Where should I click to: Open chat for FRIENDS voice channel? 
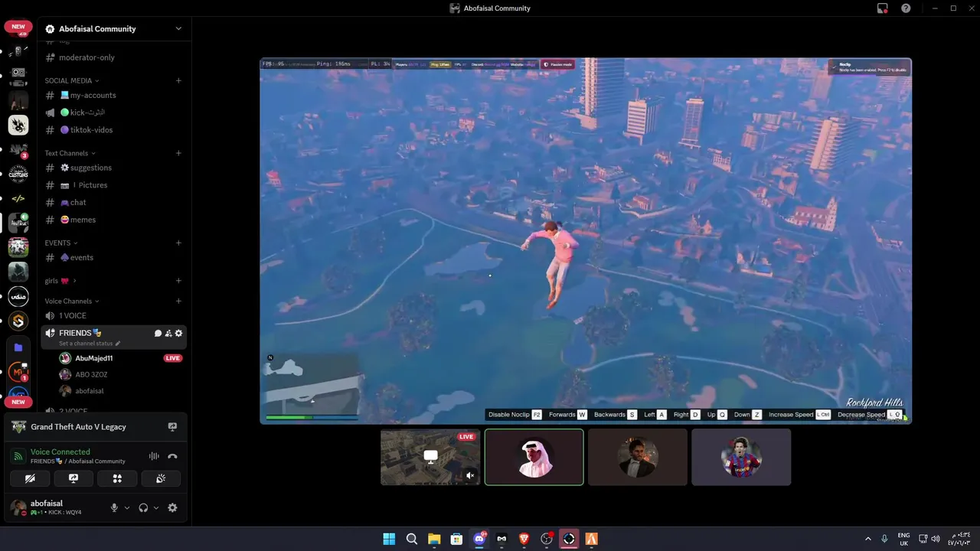point(158,333)
